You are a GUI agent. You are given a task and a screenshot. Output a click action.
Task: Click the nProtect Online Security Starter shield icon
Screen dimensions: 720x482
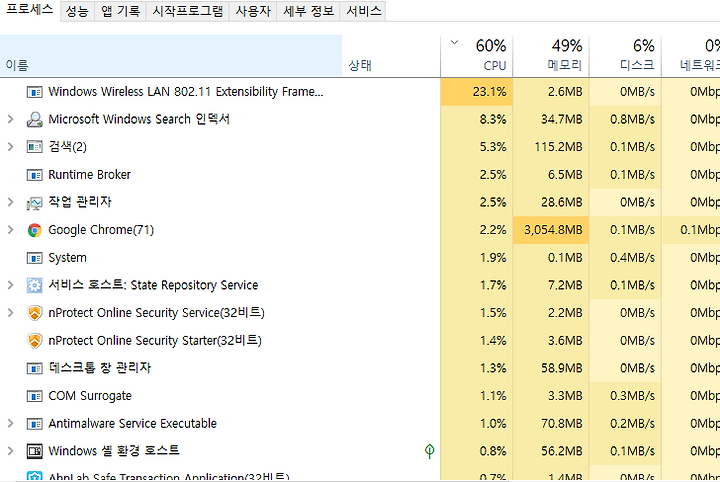pyautogui.click(x=34, y=341)
